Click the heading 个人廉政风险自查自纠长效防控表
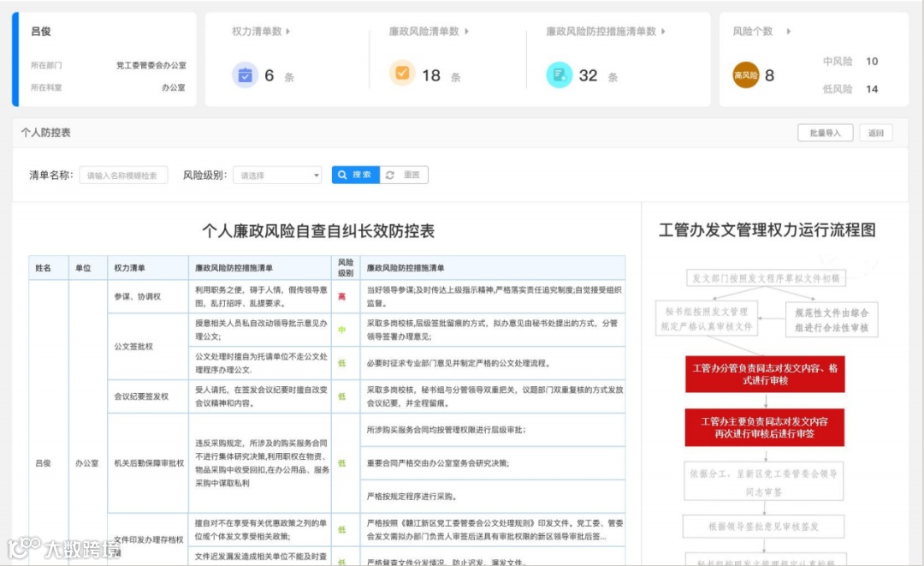 318,231
